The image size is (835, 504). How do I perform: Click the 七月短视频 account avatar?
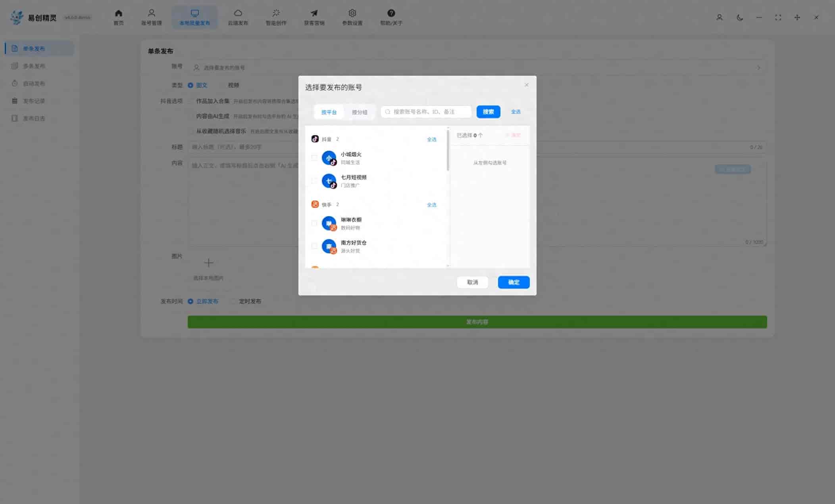(329, 181)
